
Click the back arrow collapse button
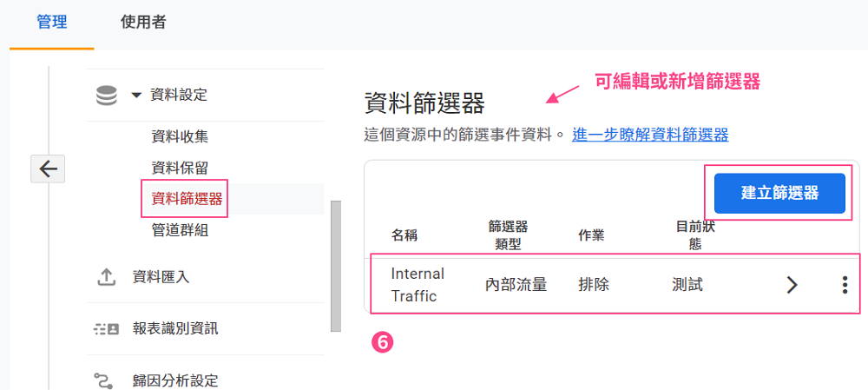[48, 169]
